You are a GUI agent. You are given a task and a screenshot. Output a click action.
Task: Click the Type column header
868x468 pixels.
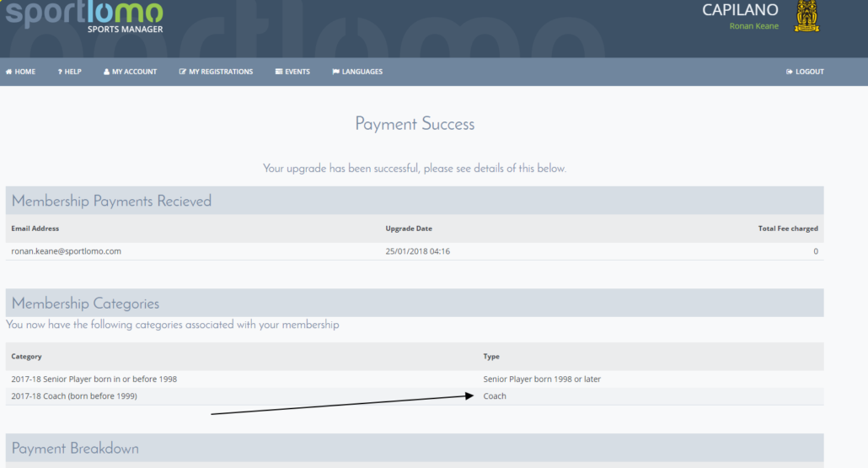click(491, 356)
